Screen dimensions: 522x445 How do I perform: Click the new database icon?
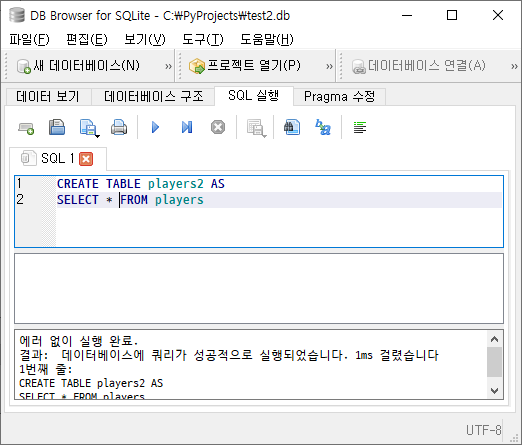pos(24,66)
